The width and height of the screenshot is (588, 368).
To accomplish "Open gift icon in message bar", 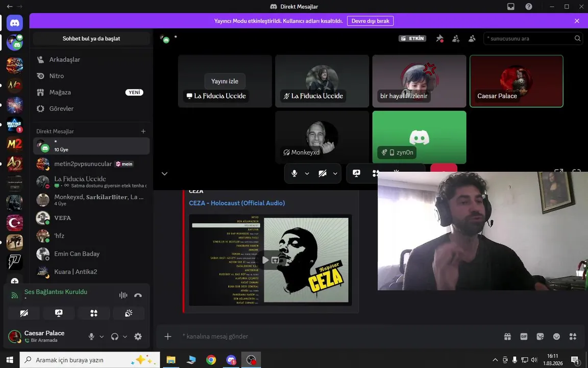I will pos(507,336).
